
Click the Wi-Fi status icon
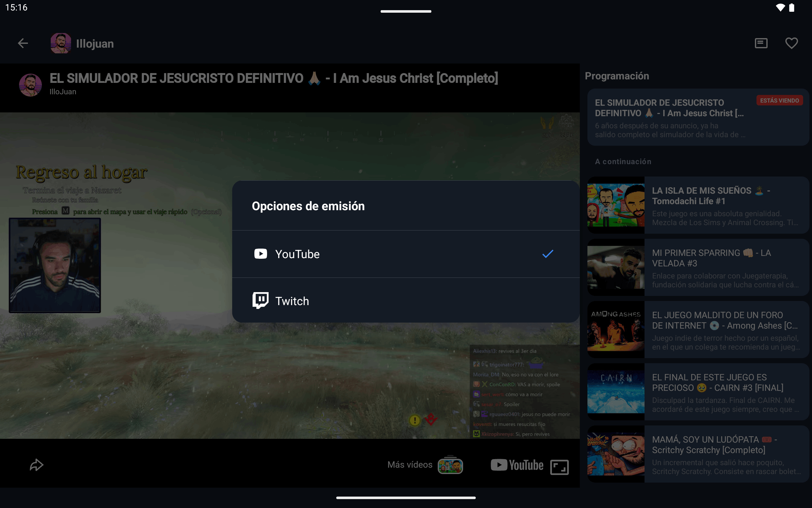click(781, 8)
